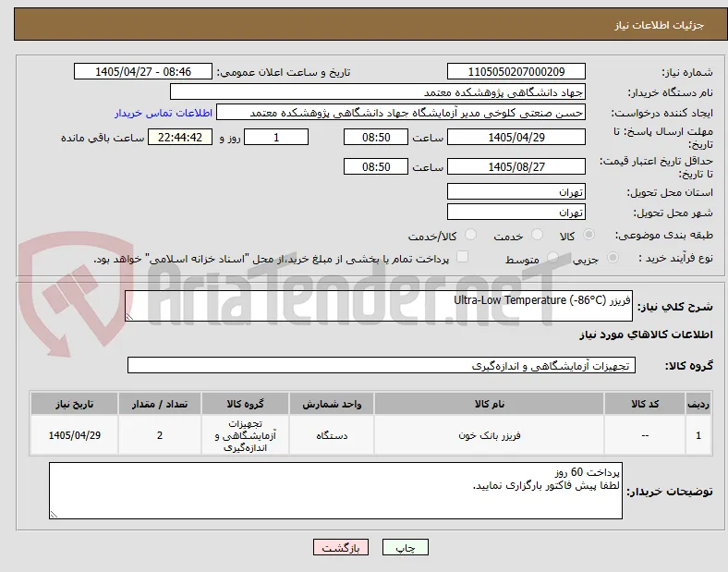Click the تعداد / مقدار column header

coord(160,404)
